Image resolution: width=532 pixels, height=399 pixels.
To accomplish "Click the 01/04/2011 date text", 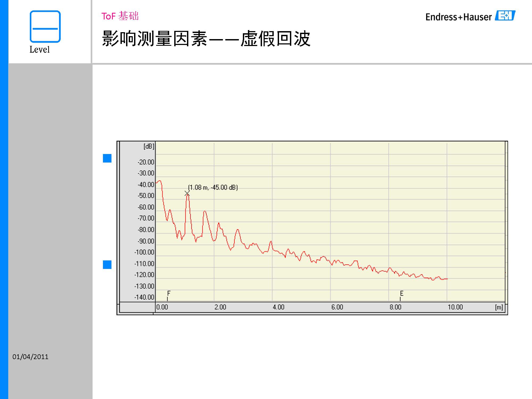I will [30, 357].
